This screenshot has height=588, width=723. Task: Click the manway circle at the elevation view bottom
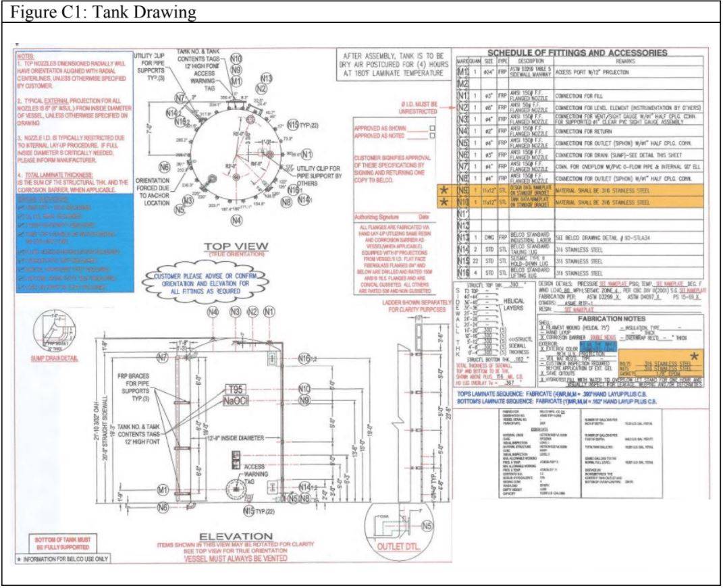coord(237,491)
